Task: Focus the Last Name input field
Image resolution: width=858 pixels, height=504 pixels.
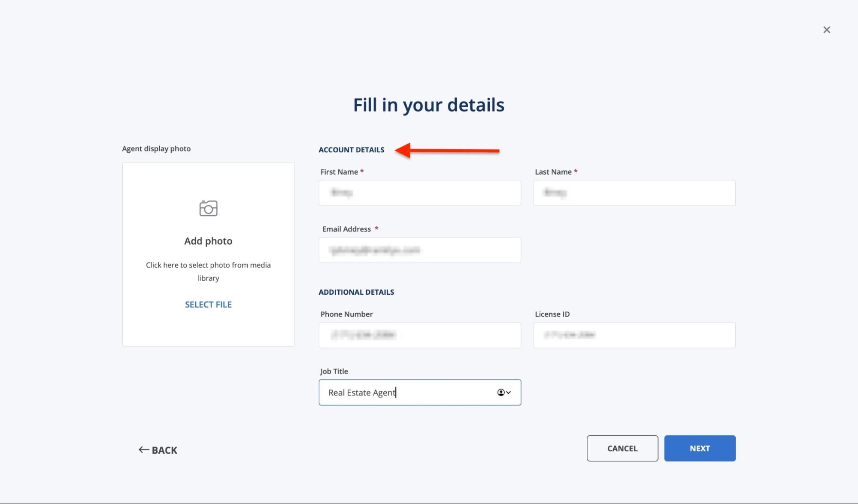Action: coord(634,193)
